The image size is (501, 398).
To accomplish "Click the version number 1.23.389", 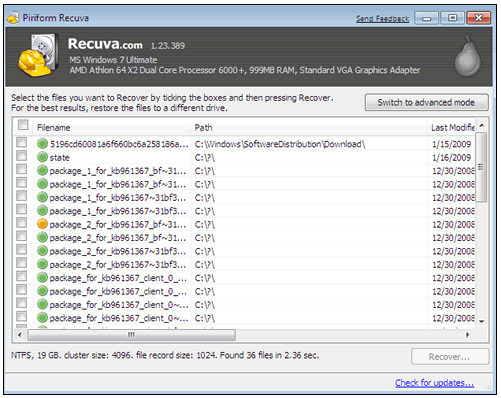I will (168, 46).
